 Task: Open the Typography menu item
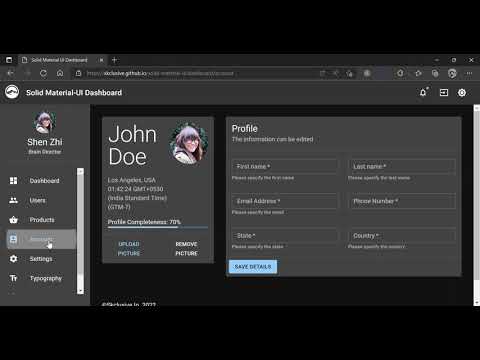41,278
